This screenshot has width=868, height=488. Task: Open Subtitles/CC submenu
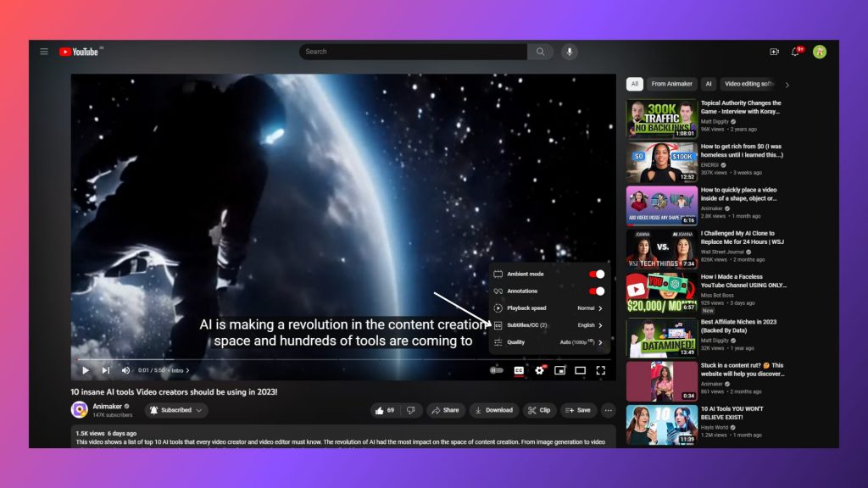(x=548, y=325)
